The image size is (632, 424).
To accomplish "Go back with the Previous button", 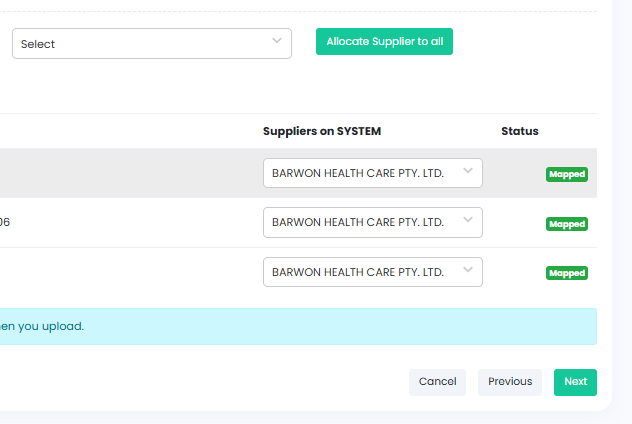I will click(x=510, y=382).
